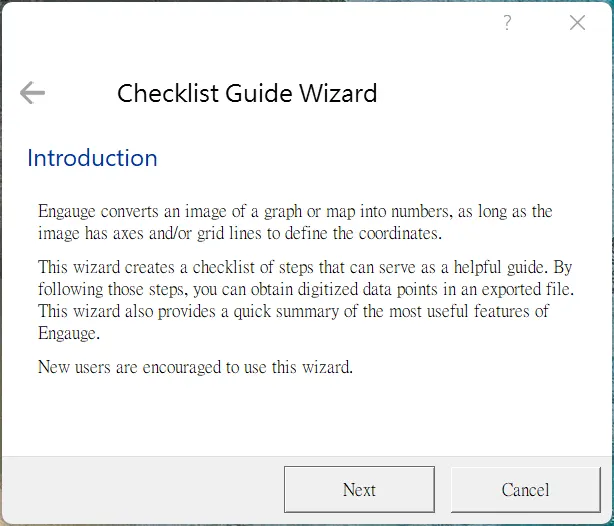614x526 pixels.
Task: Close the Checklist Guide Wizard dialog
Action: [577, 23]
